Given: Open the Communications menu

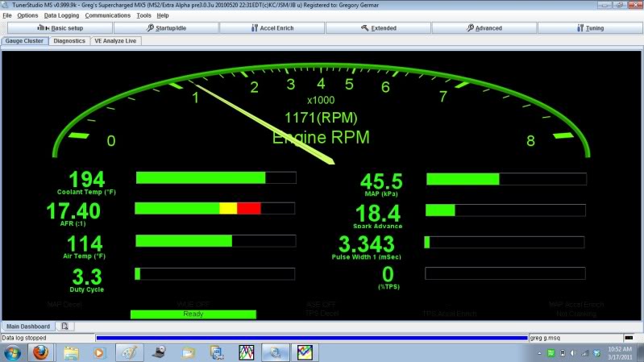Looking at the screenshot, I should click(x=108, y=15).
